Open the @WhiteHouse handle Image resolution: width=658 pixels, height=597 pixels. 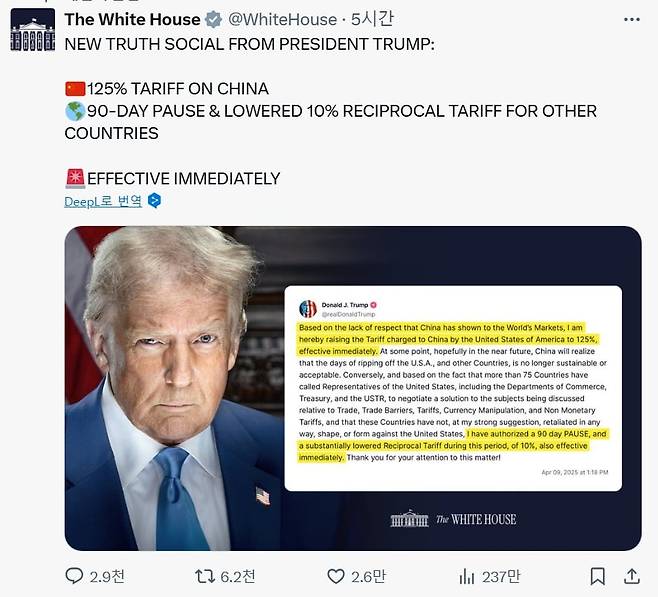pos(282,20)
